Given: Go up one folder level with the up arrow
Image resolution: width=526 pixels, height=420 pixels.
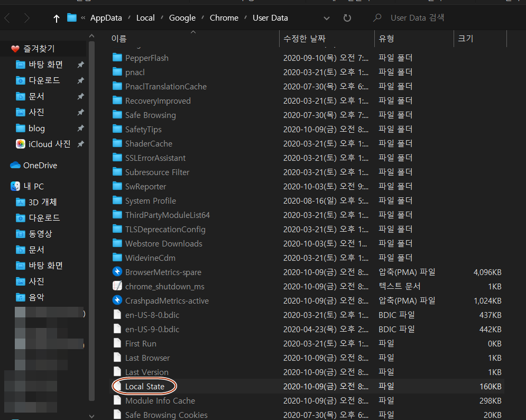Looking at the screenshot, I should coord(57,19).
